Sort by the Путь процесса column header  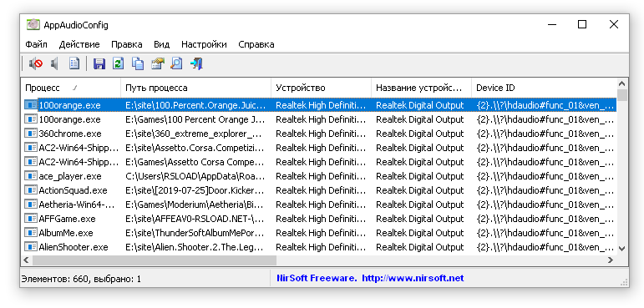click(196, 88)
